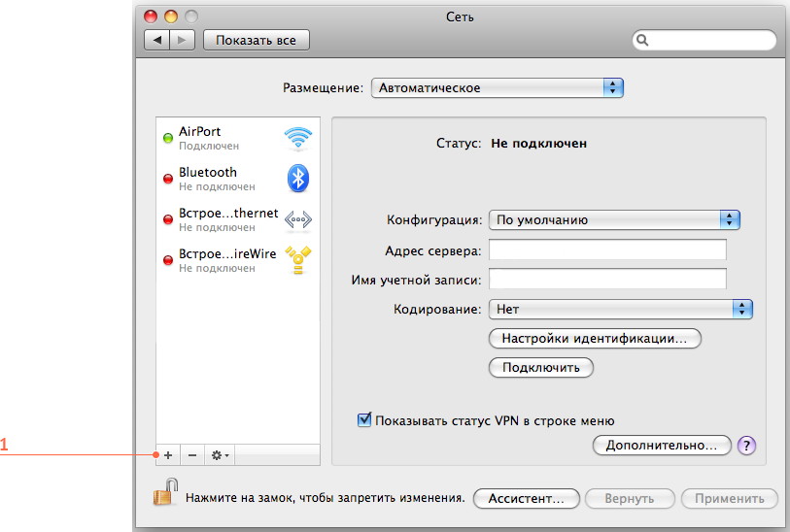
Task: Click the Адрес сервера input field
Action: (x=607, y=249)
